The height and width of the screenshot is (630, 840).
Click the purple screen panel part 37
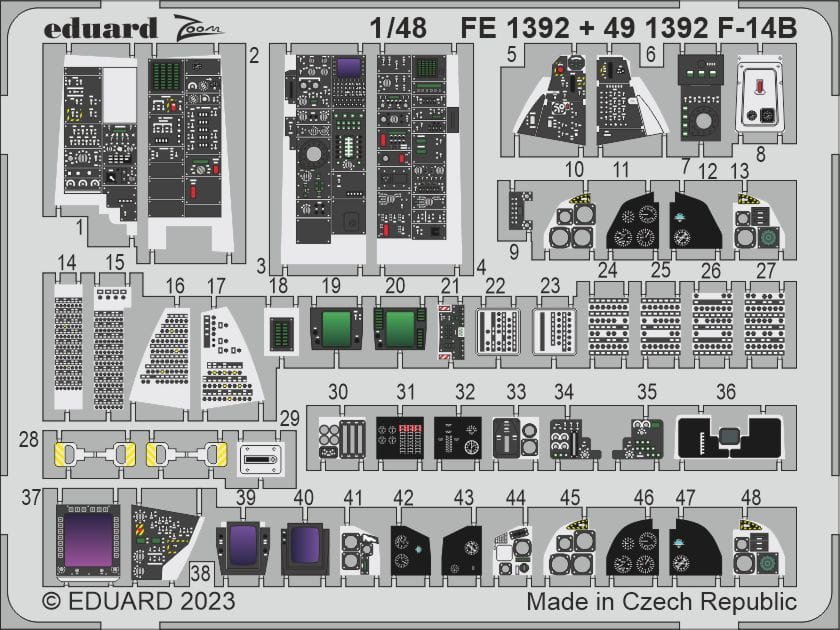click(88, 541)
